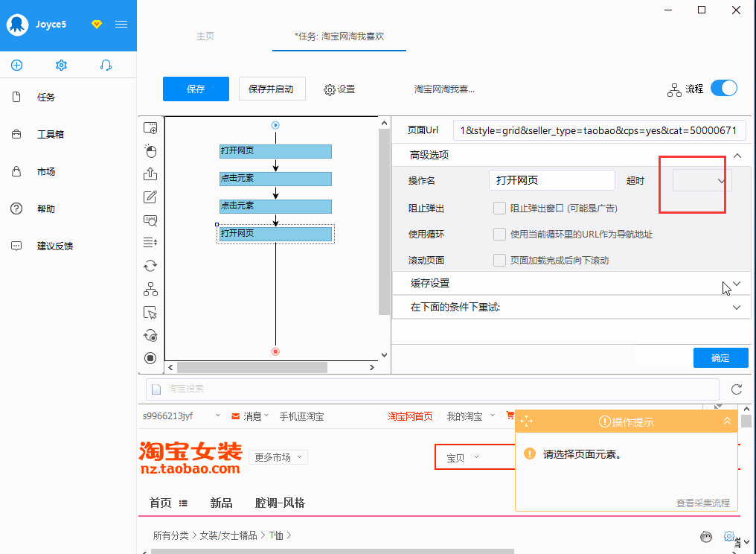Select the Switch Dropdown Option tool icon
The height and width of the screenshot is (554, 756).
click(150, 242)
